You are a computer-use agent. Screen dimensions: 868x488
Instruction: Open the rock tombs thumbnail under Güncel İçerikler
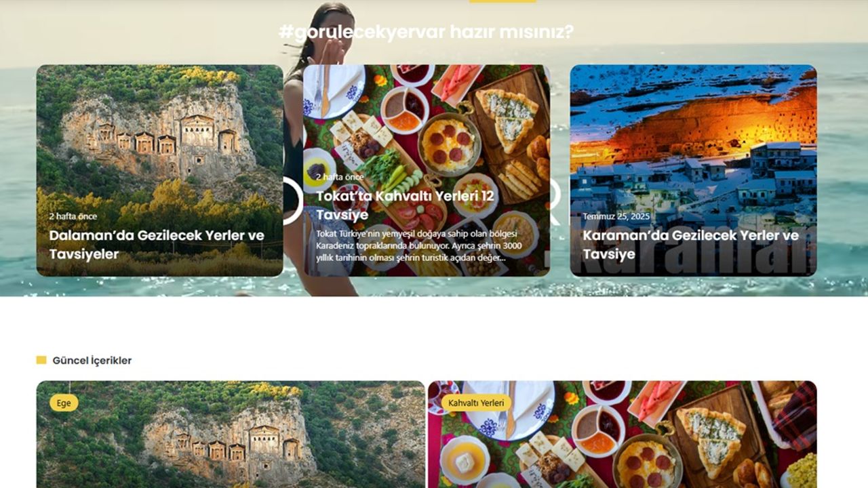(x=231, y=434)
